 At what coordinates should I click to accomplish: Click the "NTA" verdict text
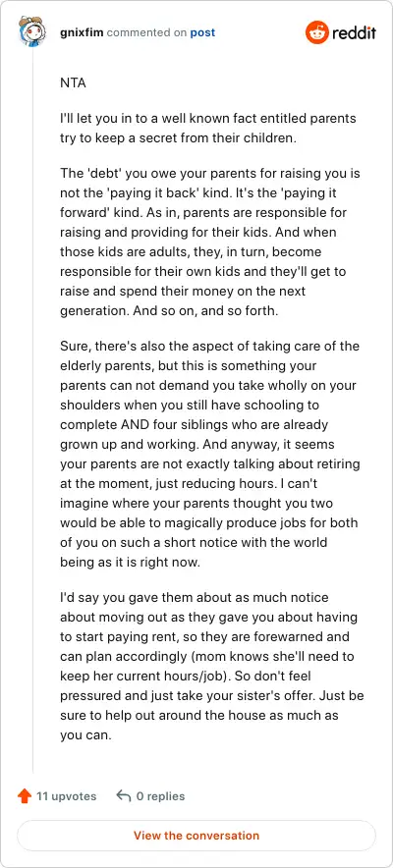[73, 83]
